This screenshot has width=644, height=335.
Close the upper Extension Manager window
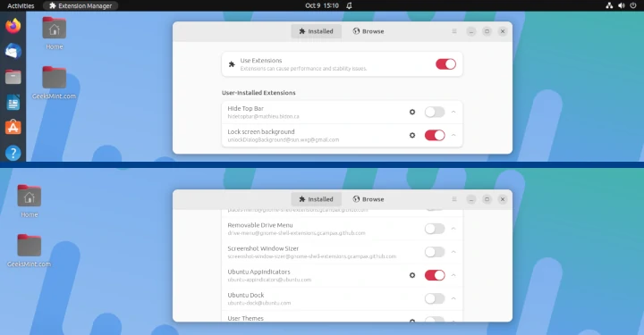503,31
